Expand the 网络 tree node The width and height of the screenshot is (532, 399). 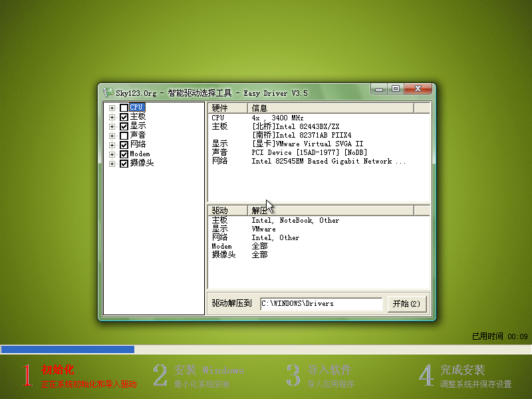click(x=112, y=145)
